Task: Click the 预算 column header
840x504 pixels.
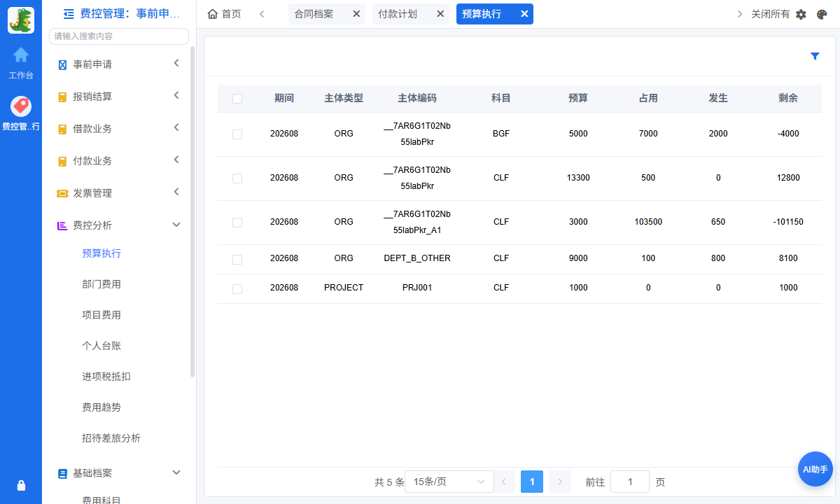Action: tap(578, 99)
